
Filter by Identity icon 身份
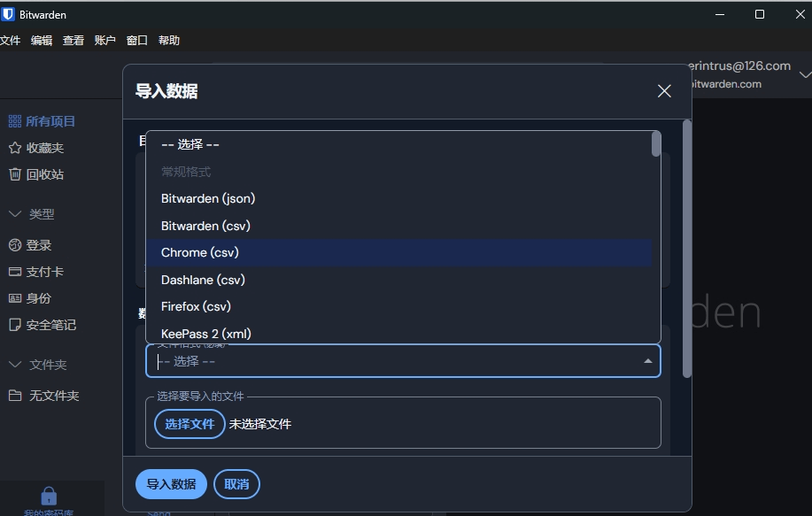coord(15,298)
